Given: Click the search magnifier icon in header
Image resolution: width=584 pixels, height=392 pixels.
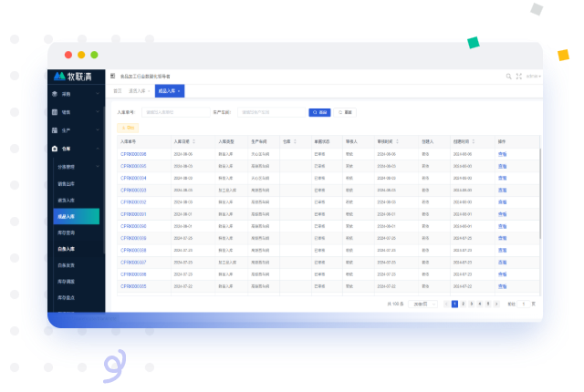Looking at the screenshot, I should (x=508, y=77).
